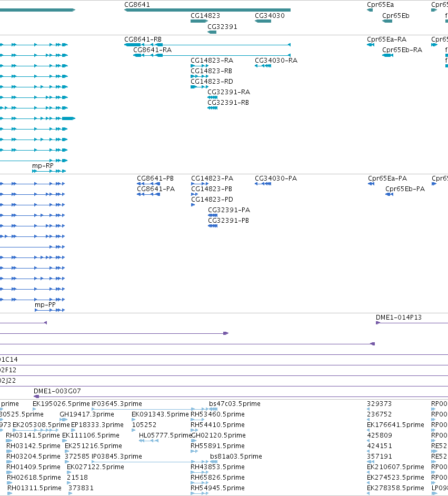This screenshot has width=448, height=496.
Task: Select protein CG32391-PA label
Action: [229, 210]
